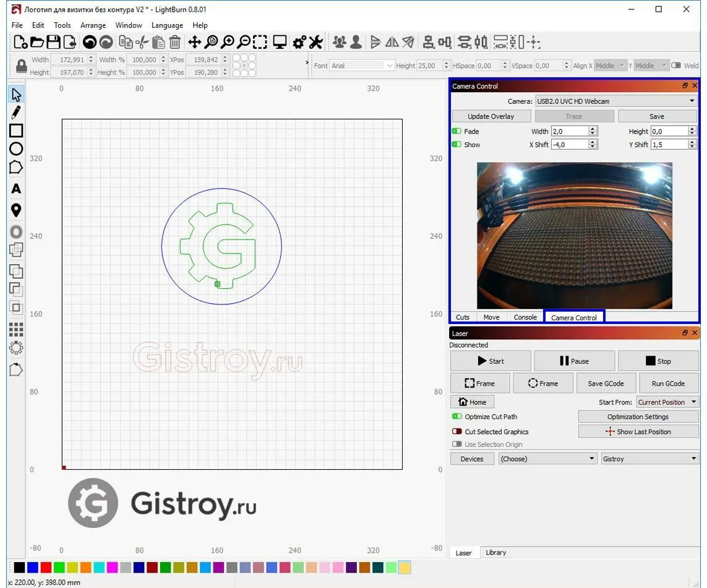
Task: Open a project with the folder icon
Action: 37,43
